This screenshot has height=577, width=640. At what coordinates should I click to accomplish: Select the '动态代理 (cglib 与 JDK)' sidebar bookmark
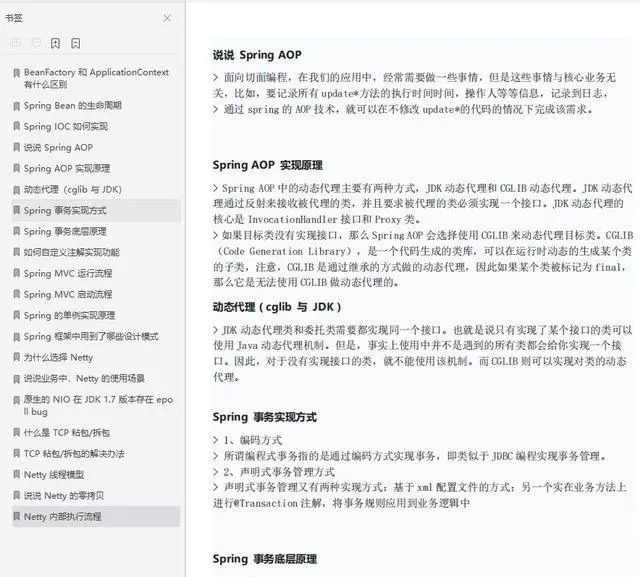pos(73,190)
